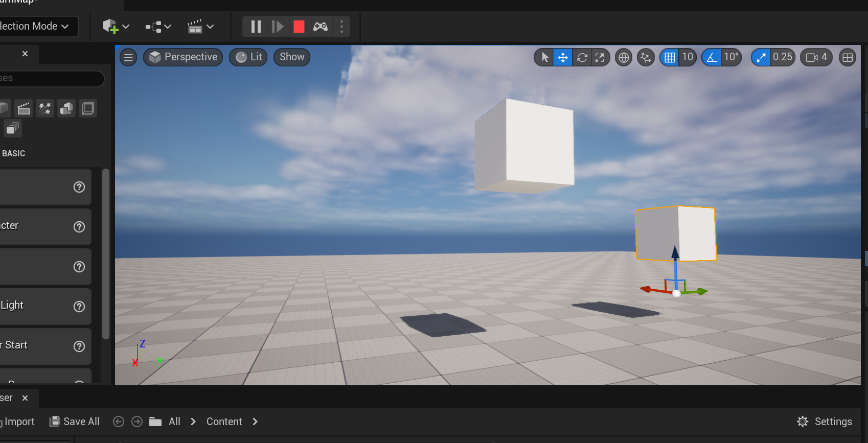The width and height of the screenshot is (868, 443).
Task: Open help for the Player Start row
Action: [x=79, y=346]
